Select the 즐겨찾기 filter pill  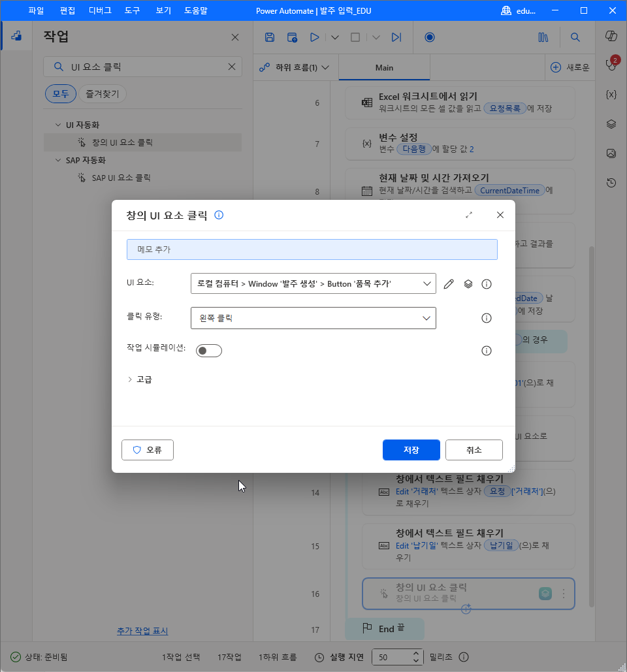click(102, 93)
